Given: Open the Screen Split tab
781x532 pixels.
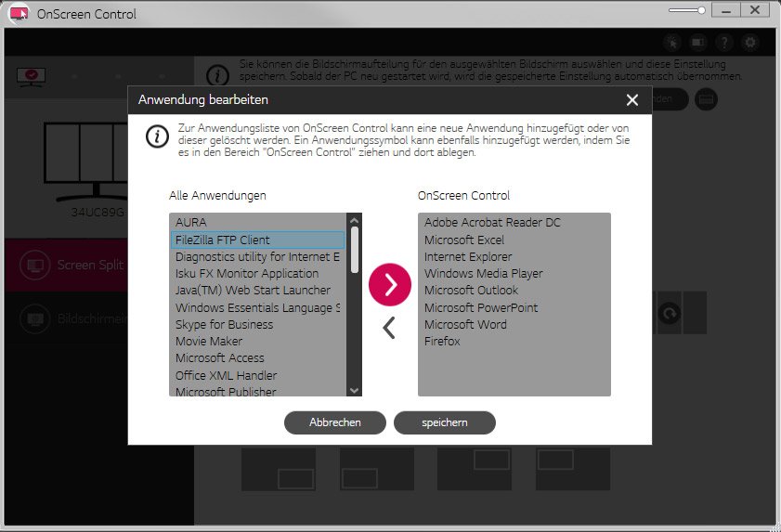Looking at the screenshot, I should [x=89, y=265].
